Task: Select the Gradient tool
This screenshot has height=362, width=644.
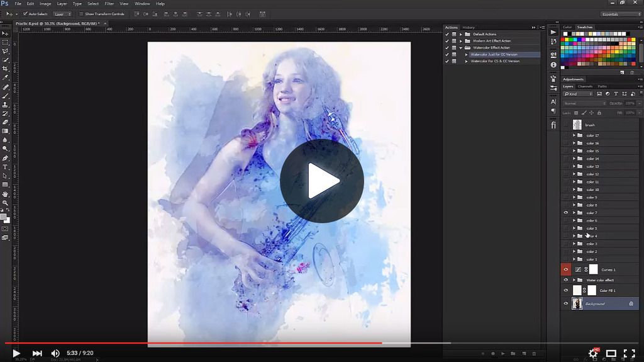Action: (5, 131)
